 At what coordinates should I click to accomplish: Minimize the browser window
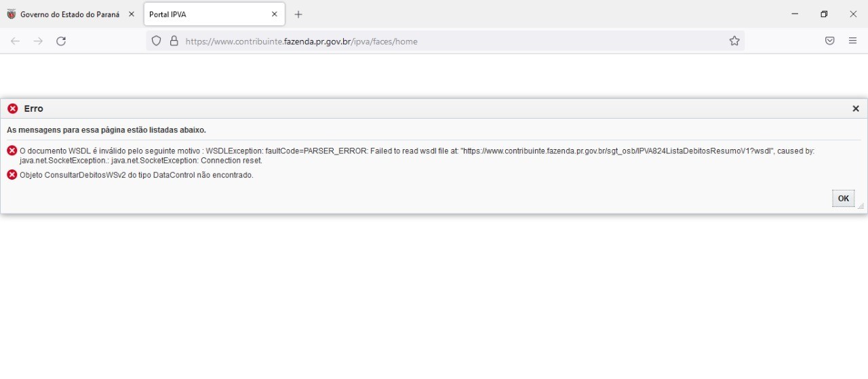point(795,14)
